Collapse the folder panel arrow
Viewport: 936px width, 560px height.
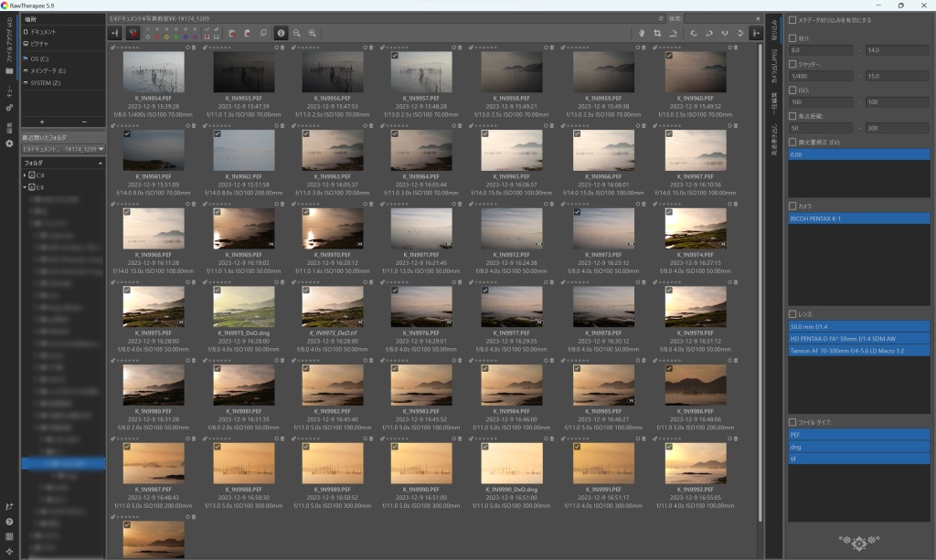pos(101,163)
